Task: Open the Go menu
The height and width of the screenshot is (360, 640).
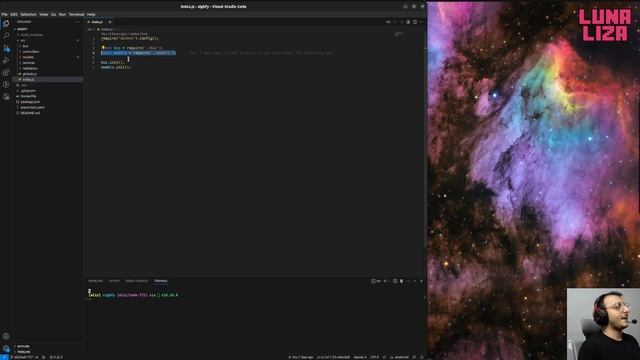Action: pyautogui.click(x=53, y=14)
